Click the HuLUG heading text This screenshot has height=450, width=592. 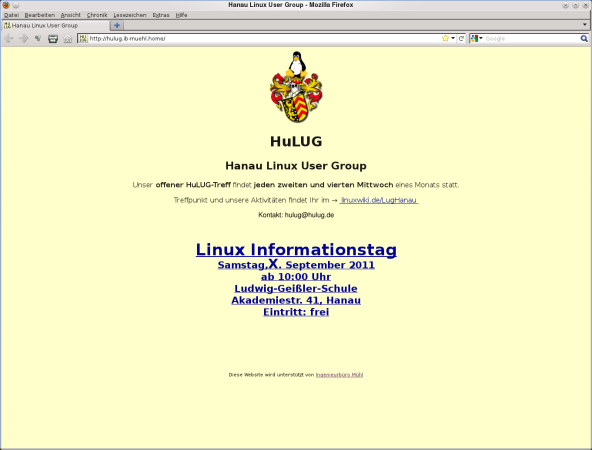[x=296, y=142]
